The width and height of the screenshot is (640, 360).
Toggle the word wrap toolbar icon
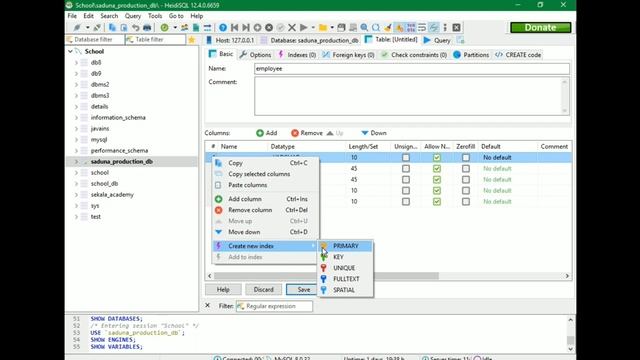[422, 27]
